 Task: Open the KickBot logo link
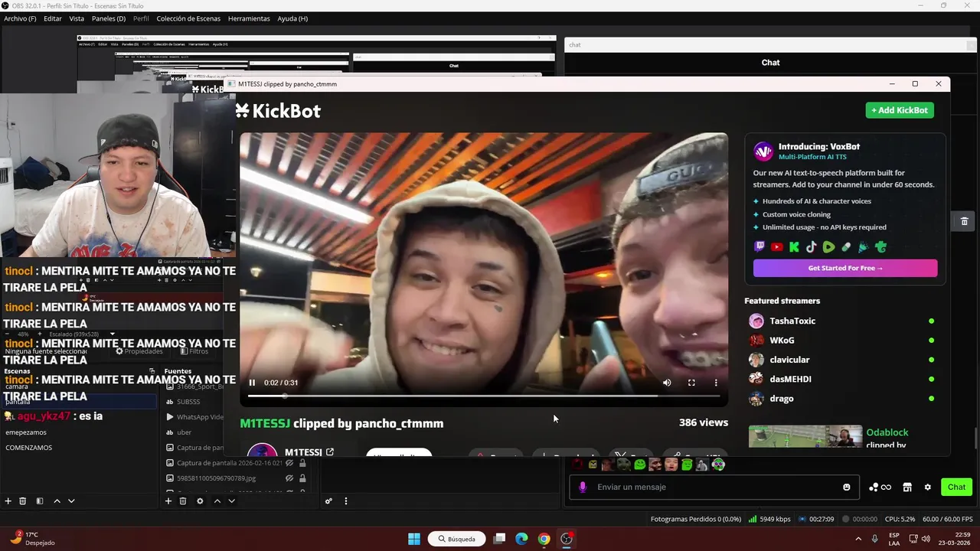(278, 111)
